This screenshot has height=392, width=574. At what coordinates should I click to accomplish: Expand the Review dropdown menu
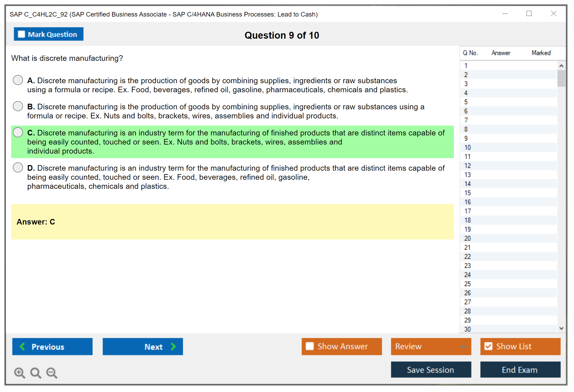(x=463, y=346)
